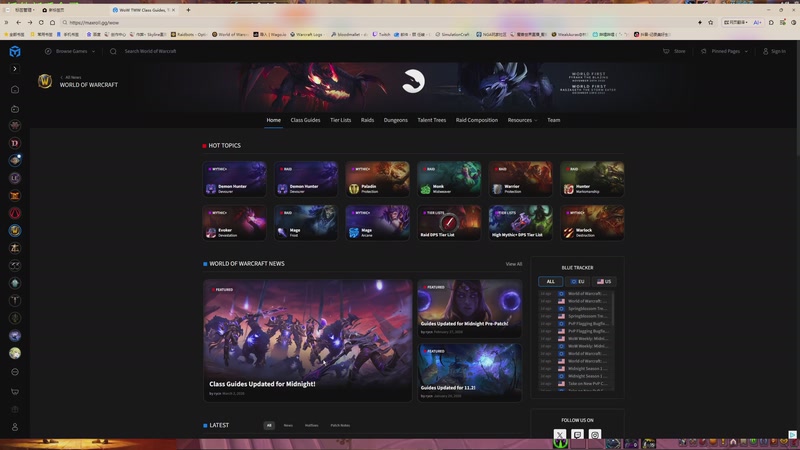800x450 pixels.
Task: Open the Store link in top bar
Action: (x=674, y=51)
